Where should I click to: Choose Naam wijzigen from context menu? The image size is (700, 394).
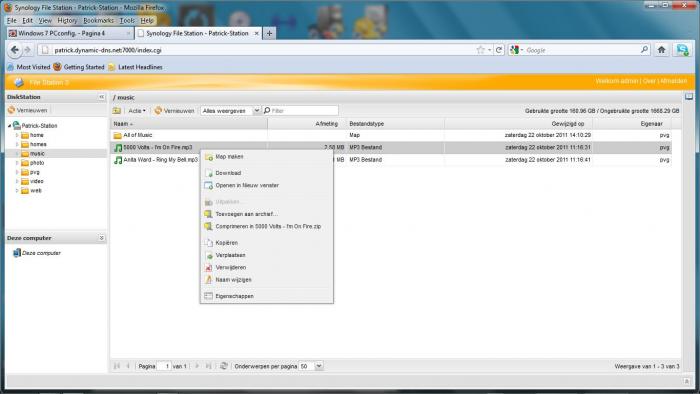click(267, 280)
